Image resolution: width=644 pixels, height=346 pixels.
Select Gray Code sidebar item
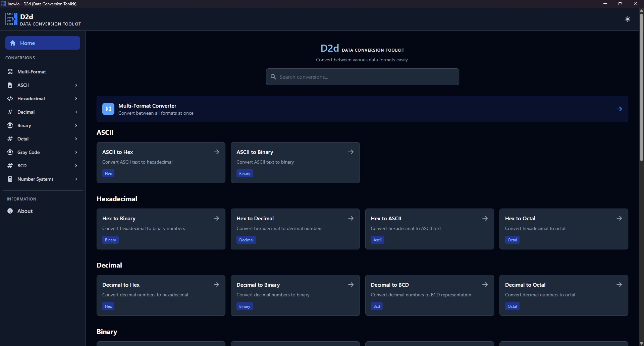pos(43,152)
